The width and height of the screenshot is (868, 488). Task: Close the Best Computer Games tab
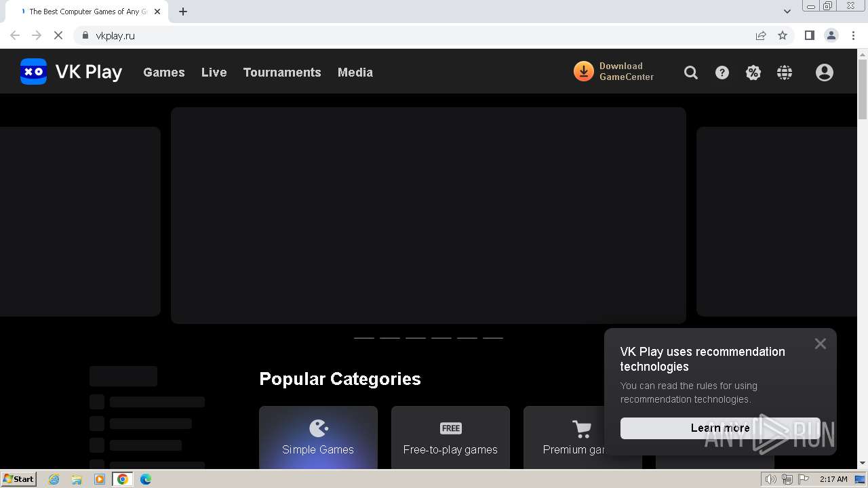coord(158,12)
